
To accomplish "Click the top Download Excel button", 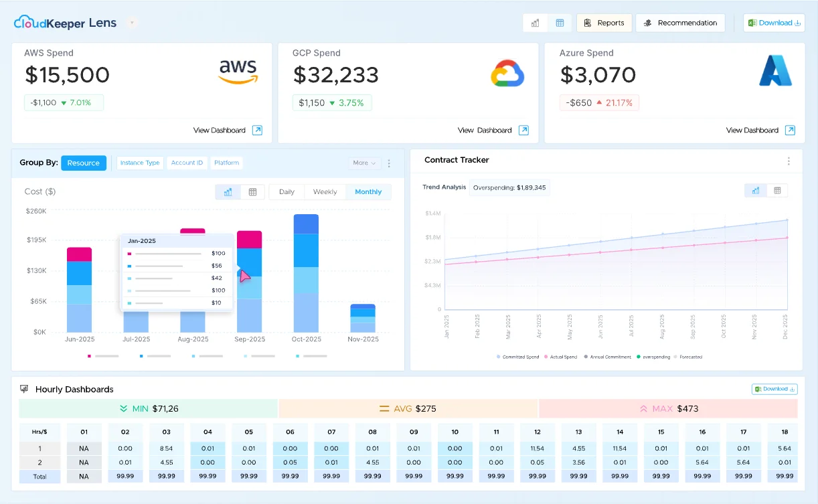I will tap(774, 23).
